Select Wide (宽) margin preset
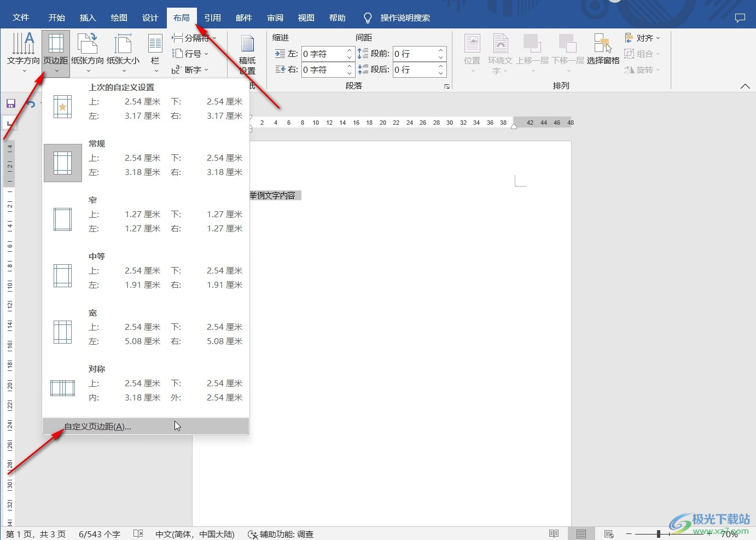756x540 pixels. tap(146, 332)
